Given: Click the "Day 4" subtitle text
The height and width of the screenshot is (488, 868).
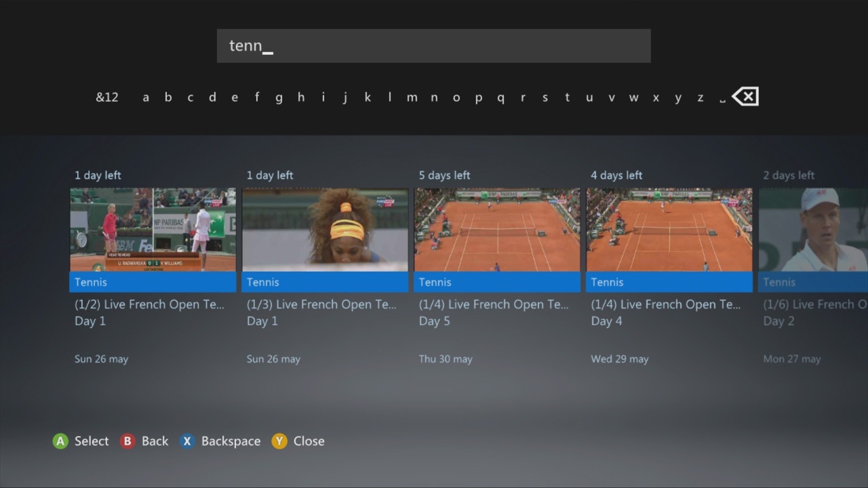Looking at the screenshot, I should (x=607, y=321).
